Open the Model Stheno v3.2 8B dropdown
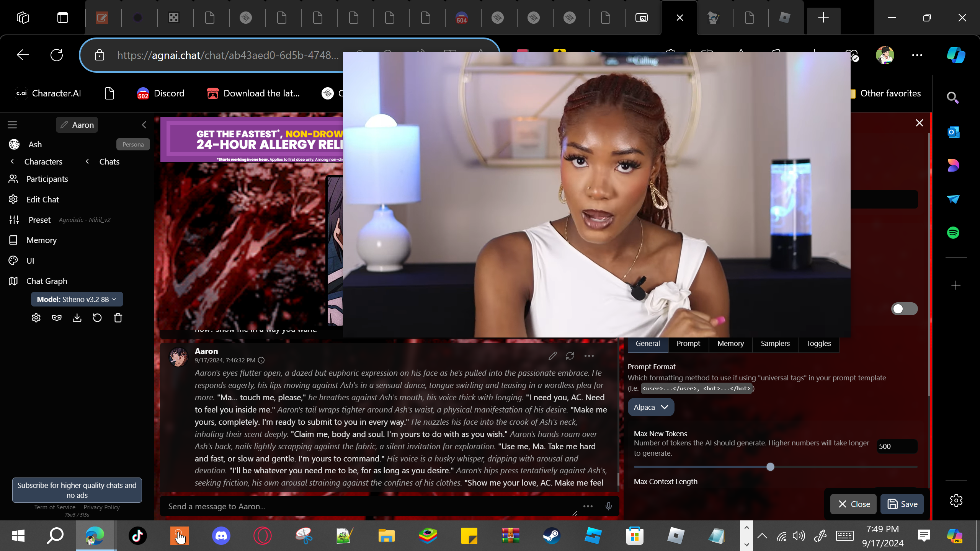The width and height of the screenshot is (980, 551). [77, 299]
